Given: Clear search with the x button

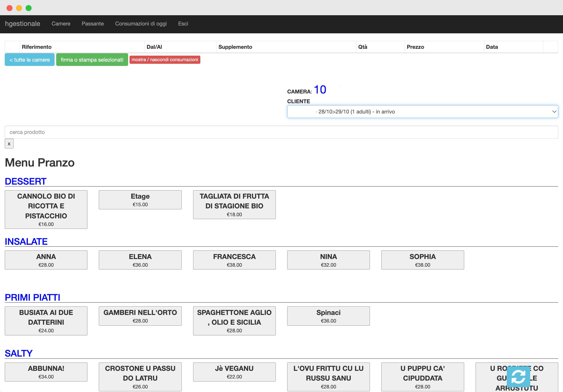Looking at the screenshot, I should pyautogui.click(x=9, y=144).
